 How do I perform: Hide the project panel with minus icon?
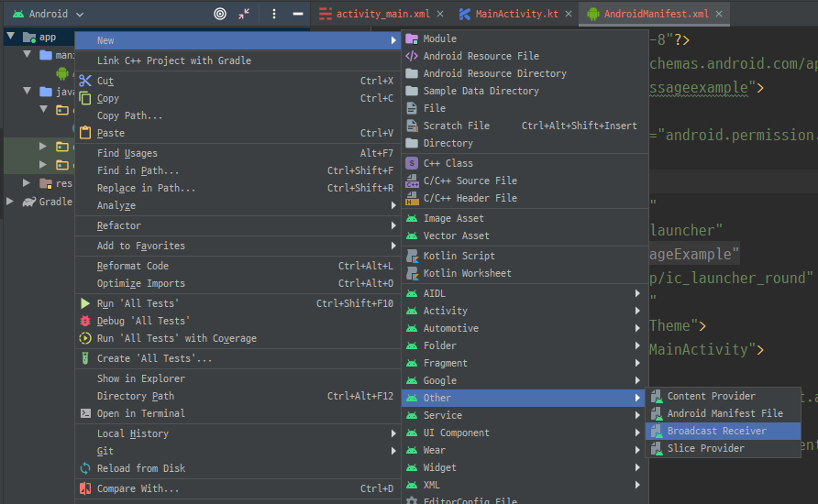pyautogui.click(x=298, y=14)
